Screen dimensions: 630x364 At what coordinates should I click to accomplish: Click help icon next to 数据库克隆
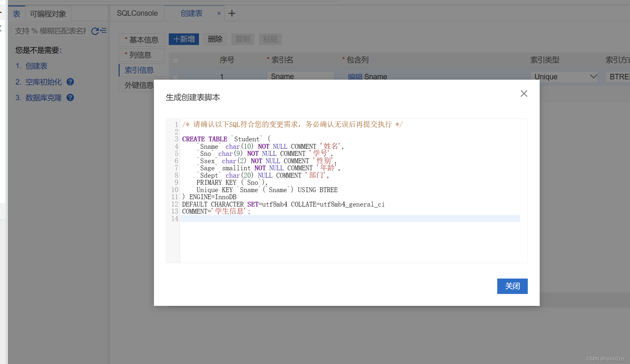tap(70, 98)
